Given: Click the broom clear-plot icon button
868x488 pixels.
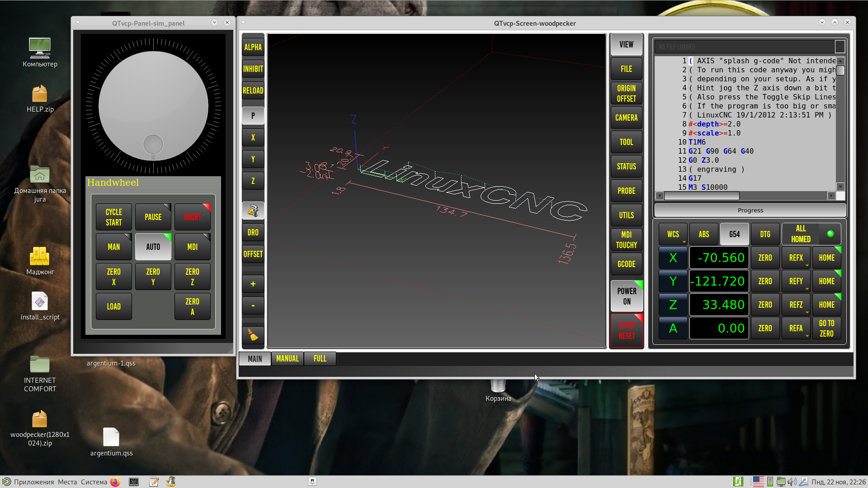Looking at the screenshot, I should point(253,336).
